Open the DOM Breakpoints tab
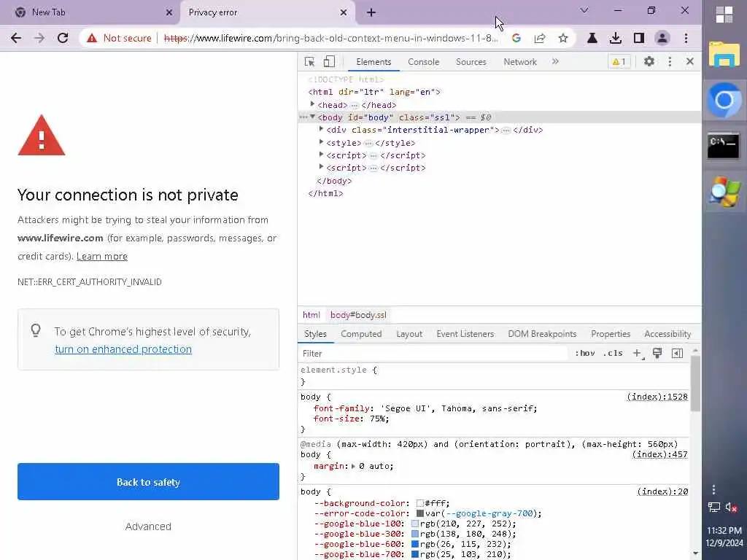Viewport: 747px width, 560px height. tap(542, 334)
